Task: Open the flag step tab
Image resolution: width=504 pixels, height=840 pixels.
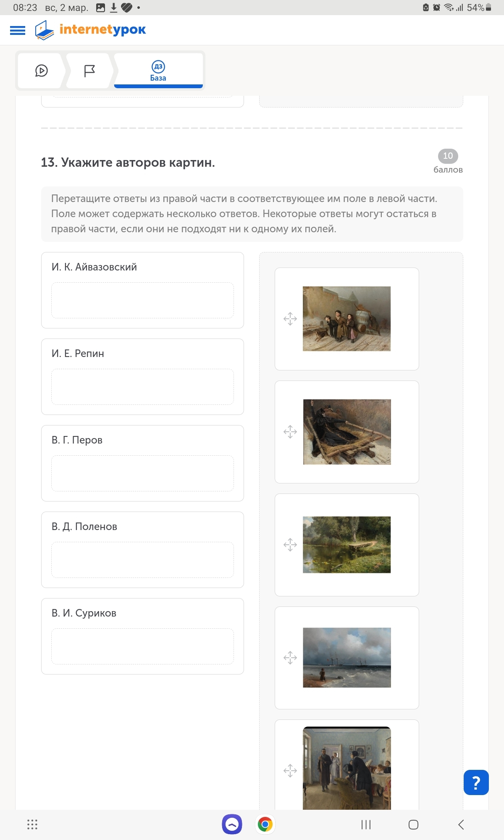Action: pyautogui.click(x=89, y=71)
